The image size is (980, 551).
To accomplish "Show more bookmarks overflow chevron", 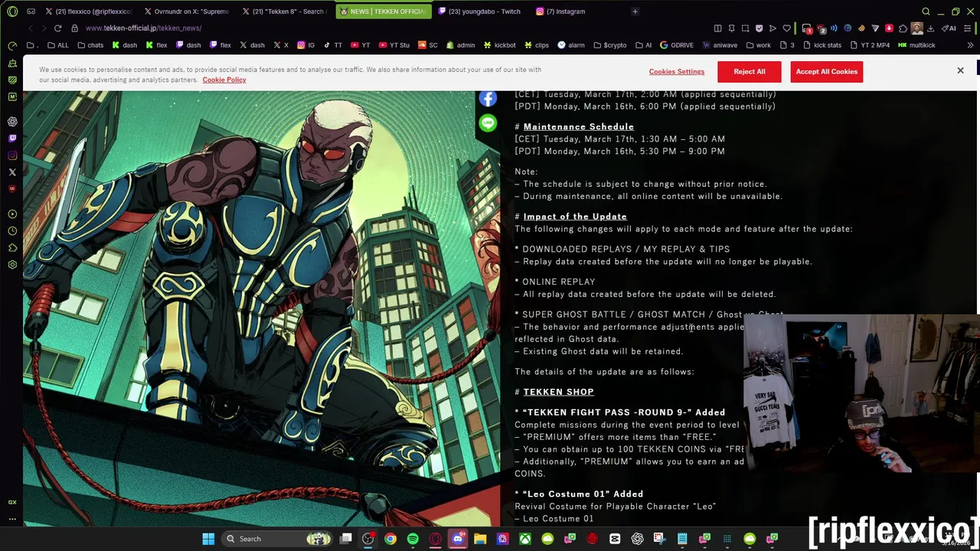I will pos(970,45).
